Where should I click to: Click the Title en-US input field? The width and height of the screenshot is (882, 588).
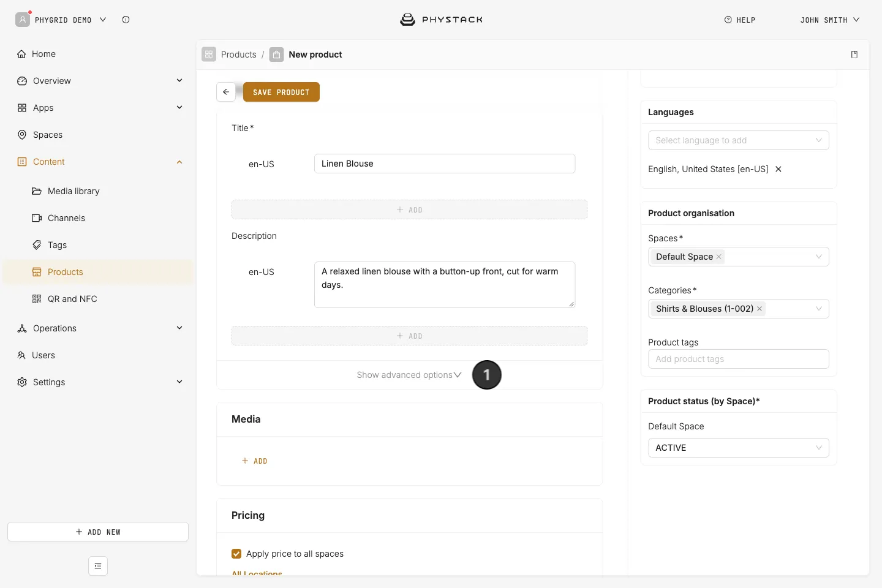tap(445, 164)
